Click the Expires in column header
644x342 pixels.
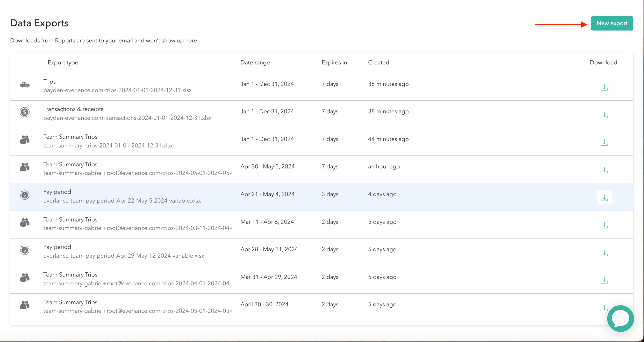point(334,62)
